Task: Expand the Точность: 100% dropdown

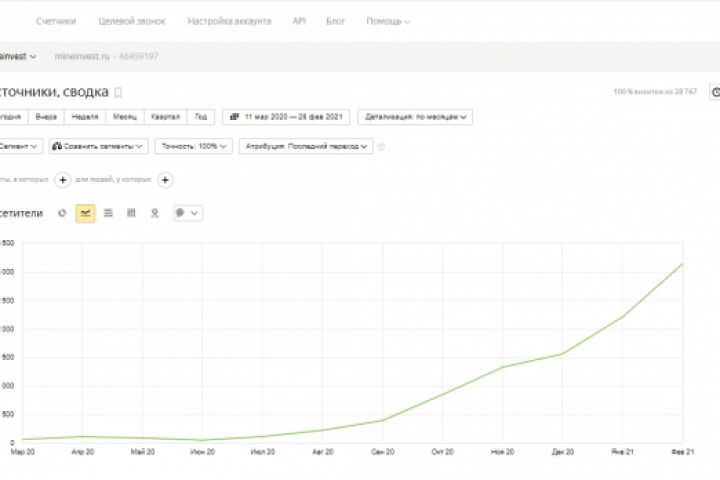Action: [194, 146]
